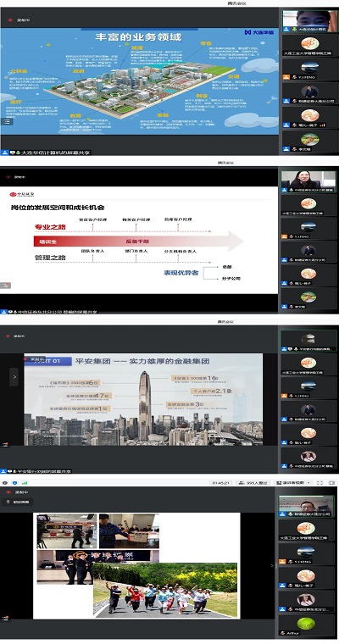Screen dimensions: 339x644
Task: Click the small icon at the CITIC slide's lower left
Action: click(5, 285)
